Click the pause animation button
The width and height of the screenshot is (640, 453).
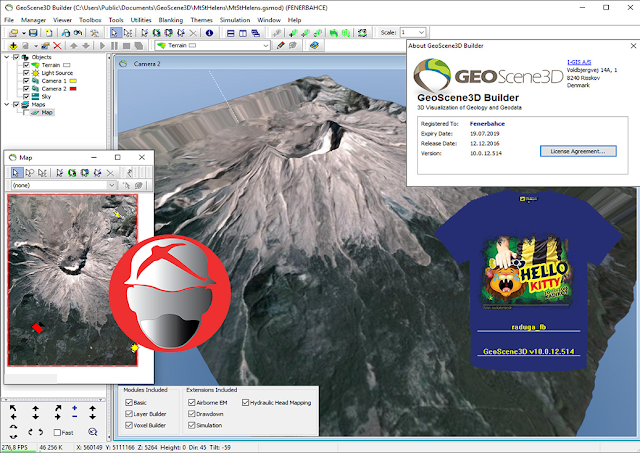pyautogui.click(x=114, y=45)
